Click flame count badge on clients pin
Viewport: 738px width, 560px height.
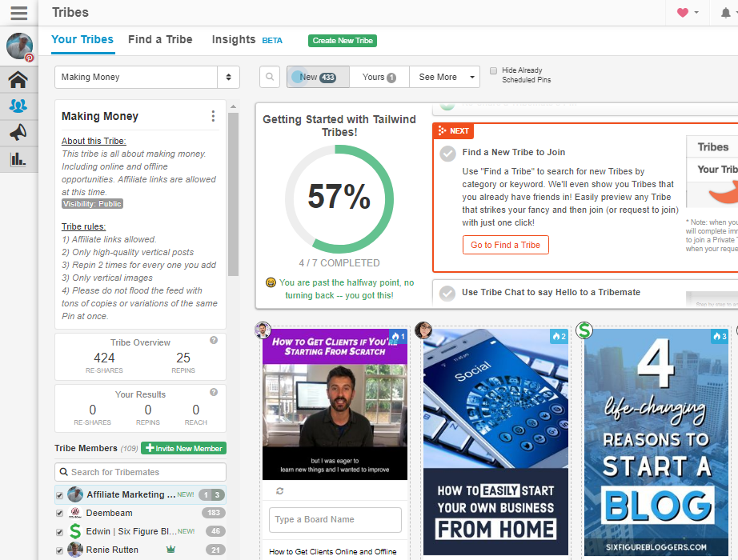(399, 337)
